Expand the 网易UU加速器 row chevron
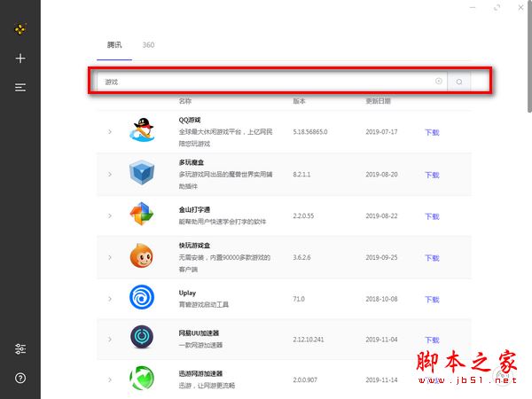The height and width of the screenshot is (399, 532). [x=110, y=340]
